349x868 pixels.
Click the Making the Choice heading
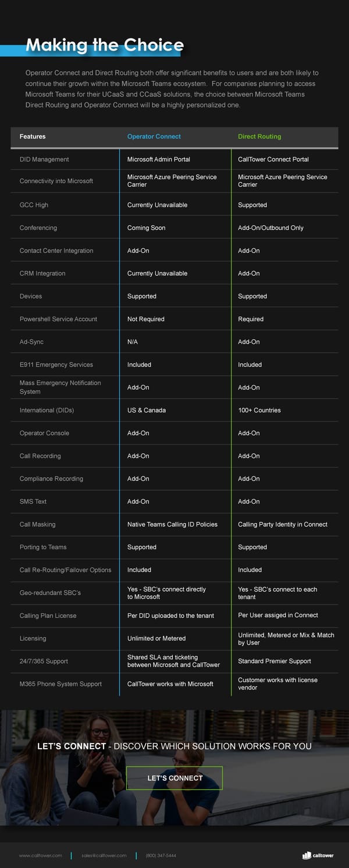coord(105,45)
